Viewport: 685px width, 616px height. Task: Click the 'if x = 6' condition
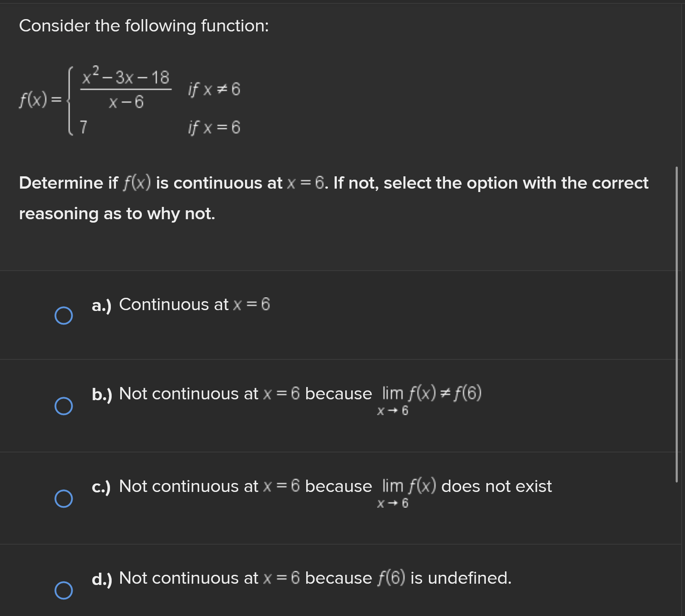point(214,127)
